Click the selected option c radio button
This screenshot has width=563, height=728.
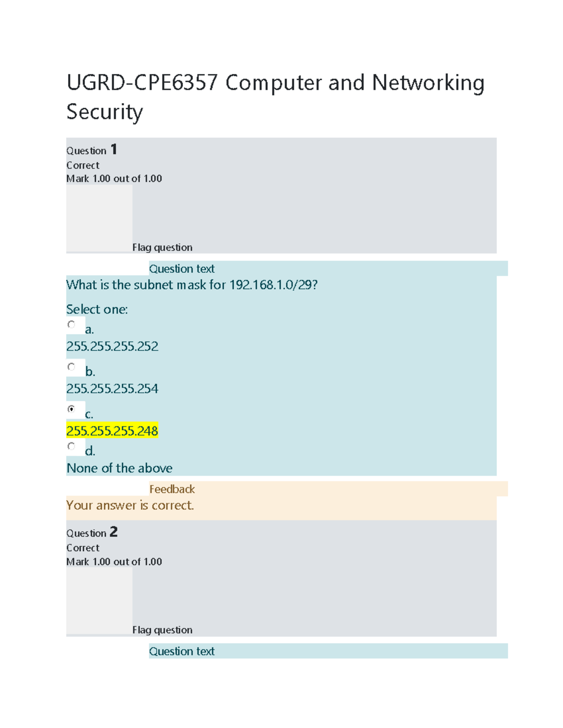click(x=71, y=409)
